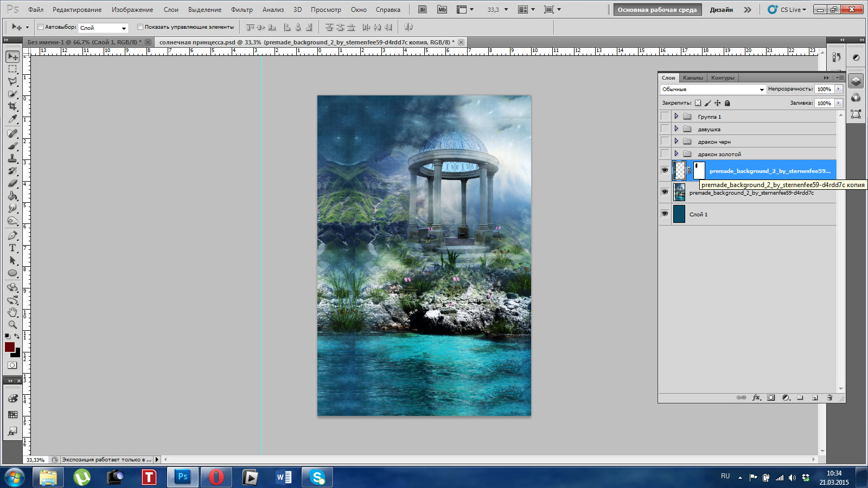This screenshot has width=868, height=488.
Task: Switch to the Дизайн workspace
Action: pyautogui.click(x=722, y=10)
